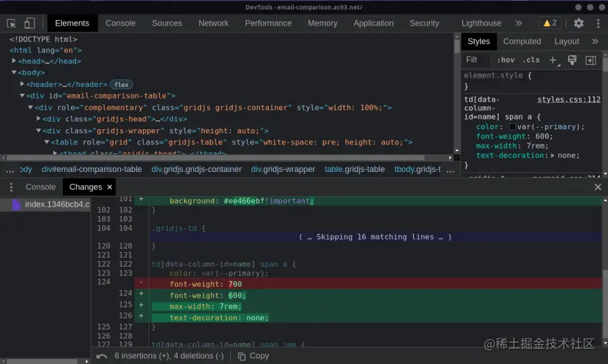Select the Application tab
The image size is (608, 364).
click(373, 23)
